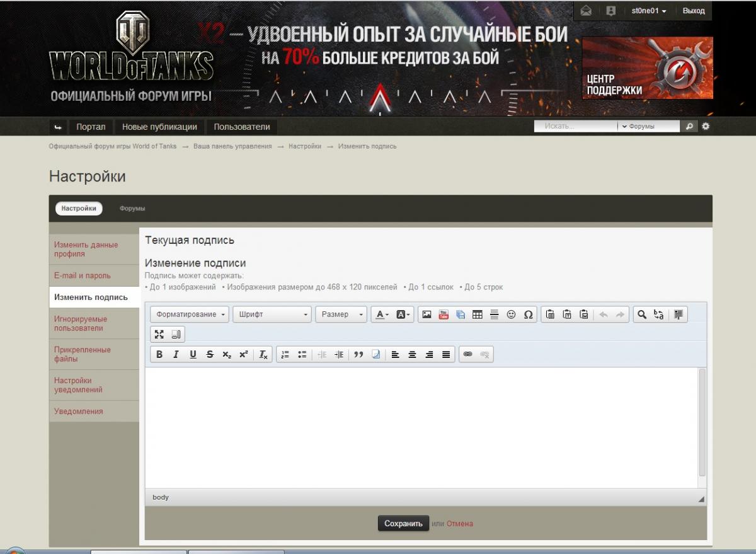
Task: Insert a horizontal line
Action: tap(495, 315)
